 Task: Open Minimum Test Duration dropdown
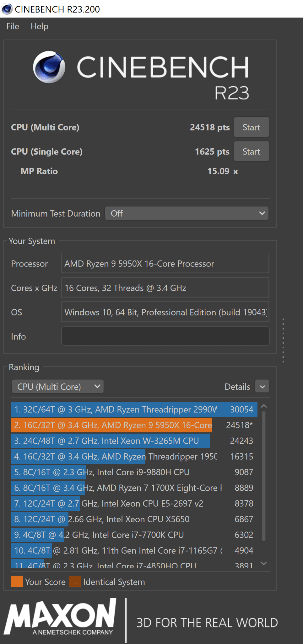coord(187,214)
